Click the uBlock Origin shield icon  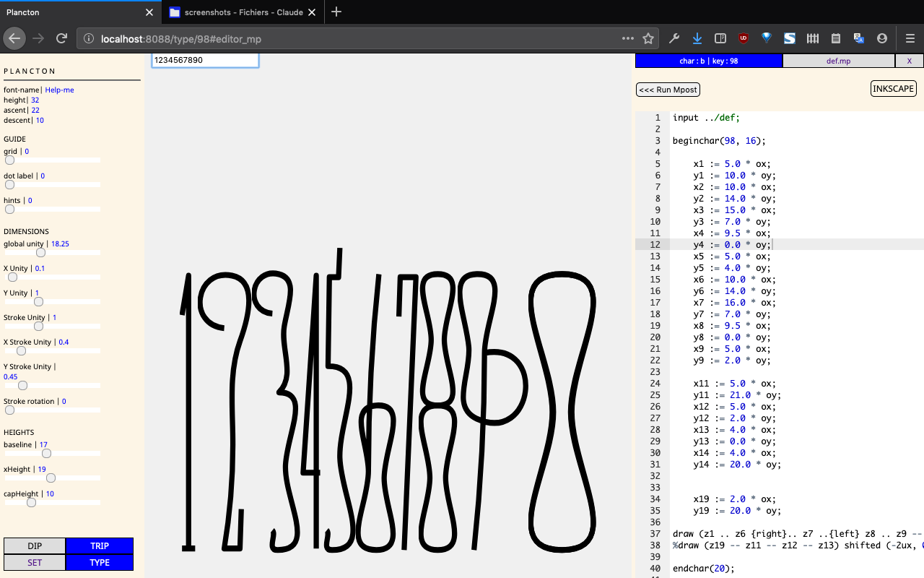pos(743,38)
